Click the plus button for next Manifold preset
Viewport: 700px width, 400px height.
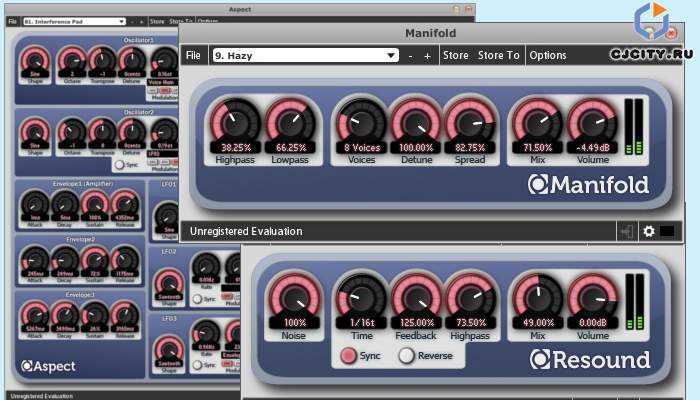point(427,56)
